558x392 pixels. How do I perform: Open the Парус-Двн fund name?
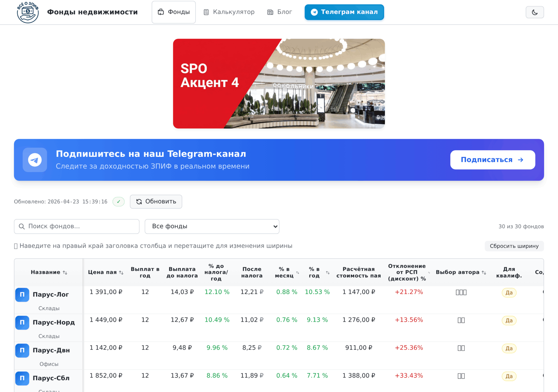pos(51,350)
